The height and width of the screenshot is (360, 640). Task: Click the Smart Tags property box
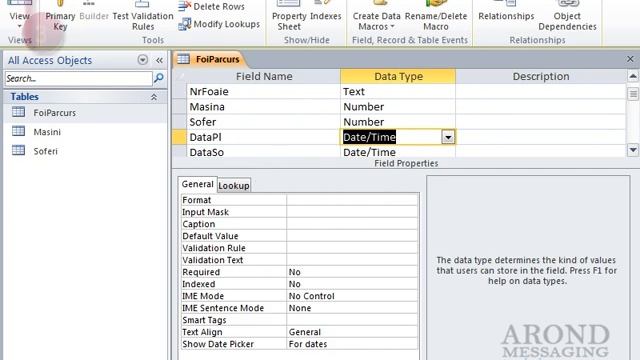point(352,320)
